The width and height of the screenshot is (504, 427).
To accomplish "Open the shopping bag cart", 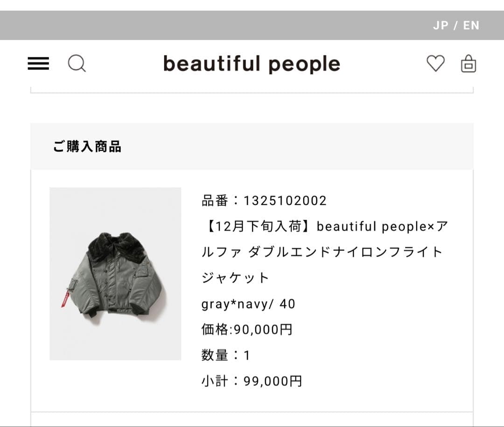I will pos(468,64).
